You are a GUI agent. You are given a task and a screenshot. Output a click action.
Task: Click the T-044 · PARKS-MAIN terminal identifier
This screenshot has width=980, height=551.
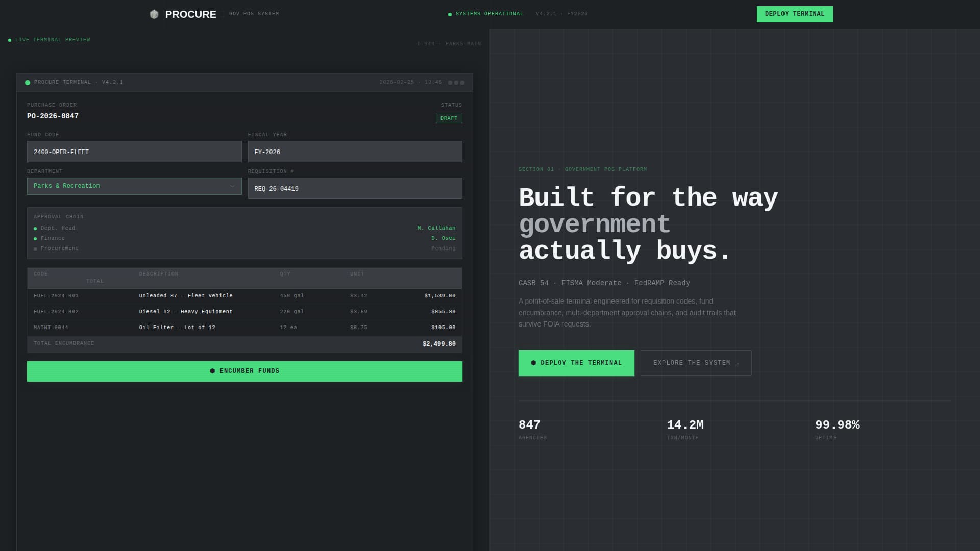click(449, 44)
